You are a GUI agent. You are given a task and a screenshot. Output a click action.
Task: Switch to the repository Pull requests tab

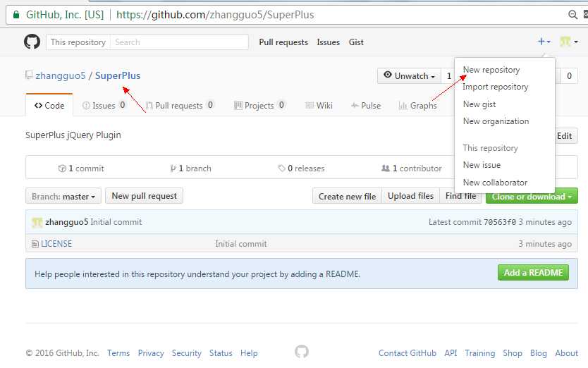point(180,106)
